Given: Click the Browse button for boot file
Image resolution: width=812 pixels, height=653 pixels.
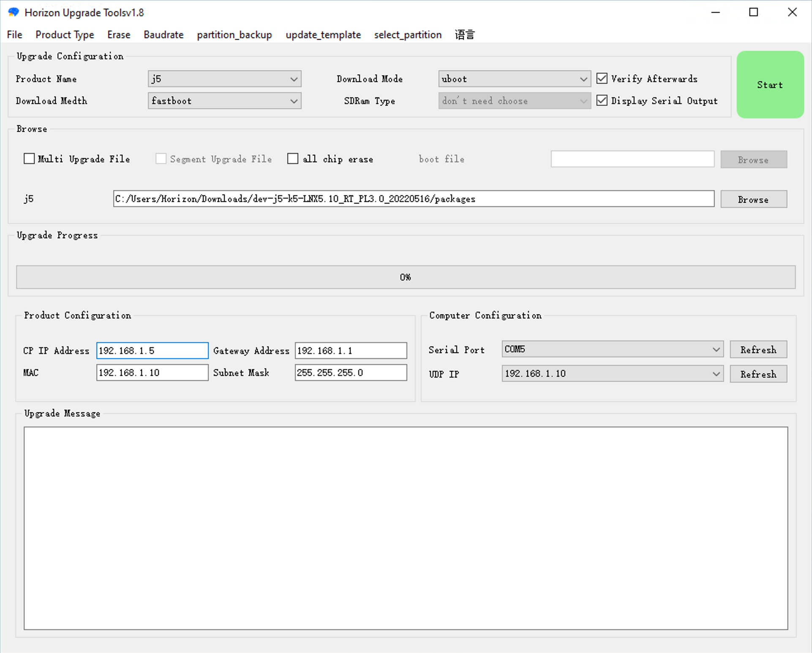Looking at the screenshot, I should (754, 160).
